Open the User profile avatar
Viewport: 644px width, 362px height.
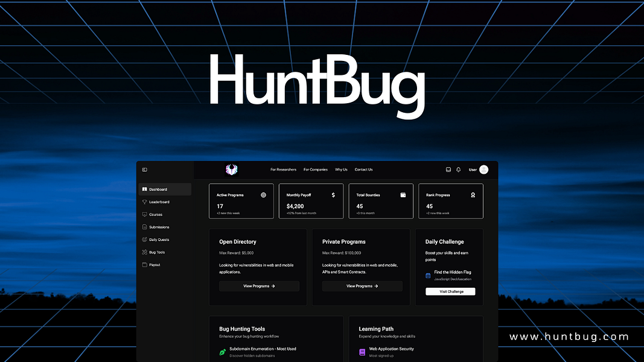(483, 170)
